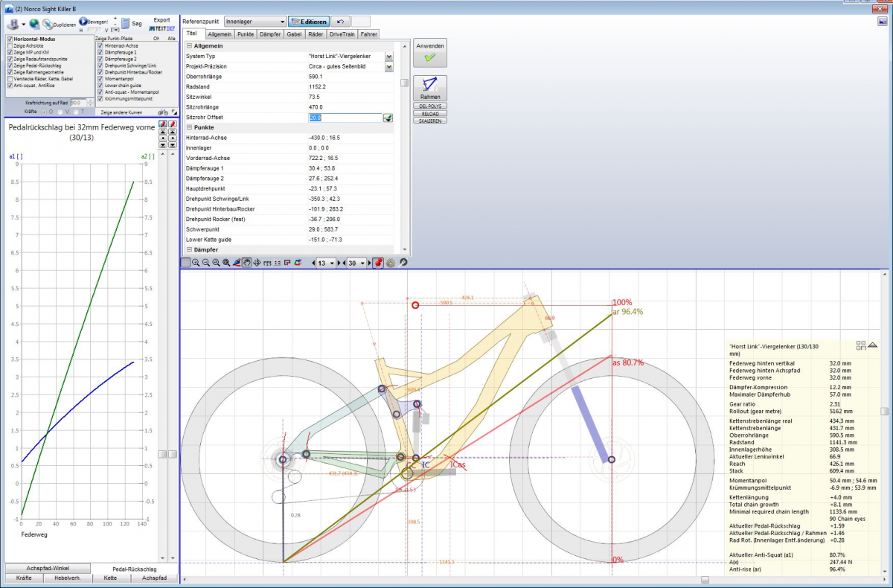Click the undo arrow next to Editieren
893x588 pixels.
339,22
